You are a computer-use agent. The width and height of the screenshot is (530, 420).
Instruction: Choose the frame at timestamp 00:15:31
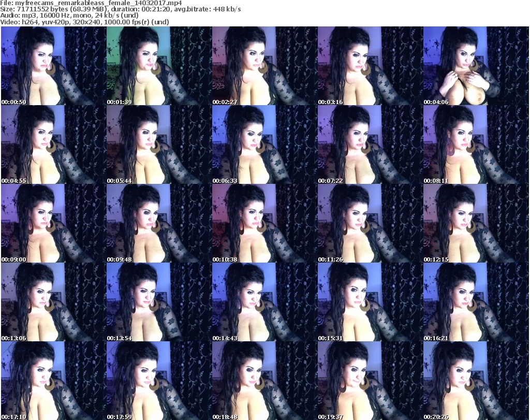(370, 302)
